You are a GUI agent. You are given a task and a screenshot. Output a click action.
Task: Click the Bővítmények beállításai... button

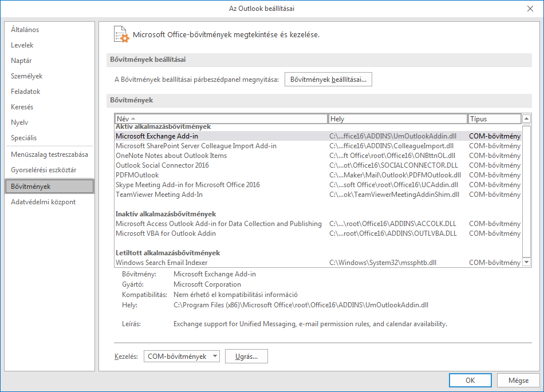[x=328, y=80]
